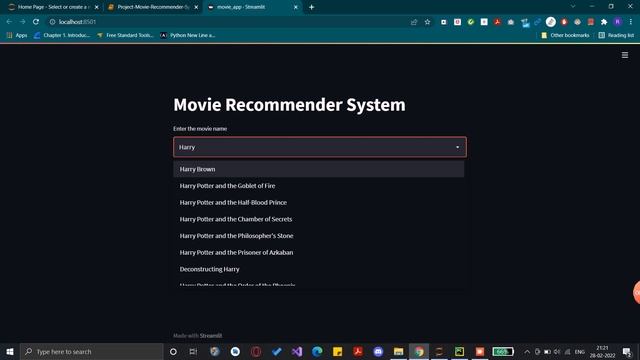This screenshot has width=640, height=360.
Task: Change the ENG input language
Action: click(580, 352)
